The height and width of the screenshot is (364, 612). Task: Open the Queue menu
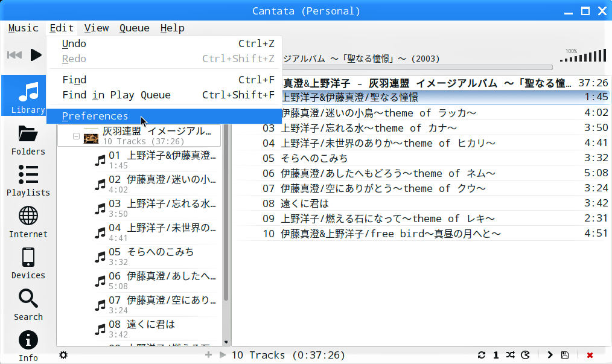134,28
